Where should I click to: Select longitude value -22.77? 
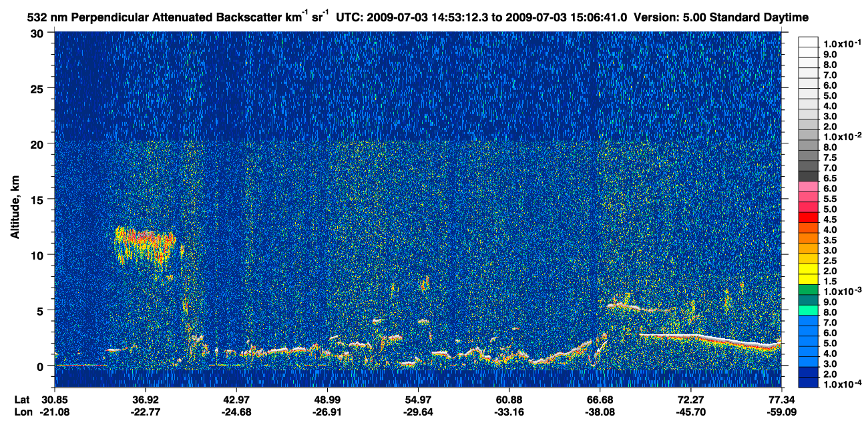(146, 412)
